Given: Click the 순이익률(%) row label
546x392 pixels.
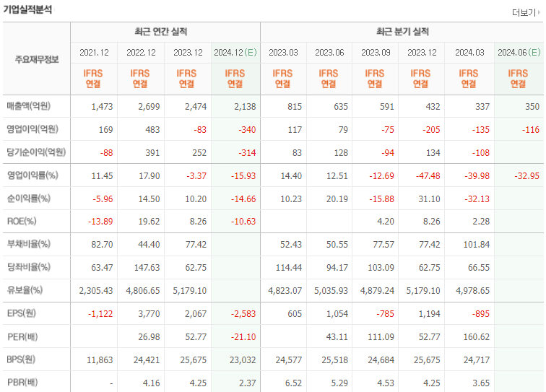Looking at the screenshot, I should pos(29,199).
